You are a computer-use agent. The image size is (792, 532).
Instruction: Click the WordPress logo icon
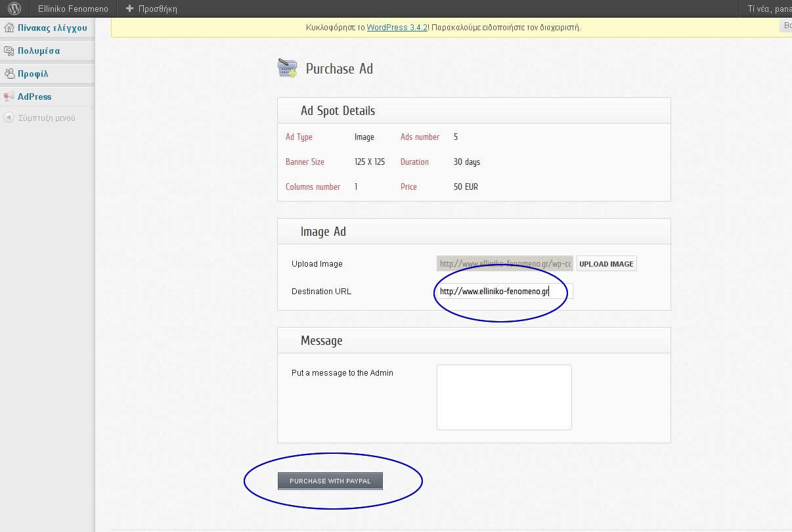click(x=14, y=9)
